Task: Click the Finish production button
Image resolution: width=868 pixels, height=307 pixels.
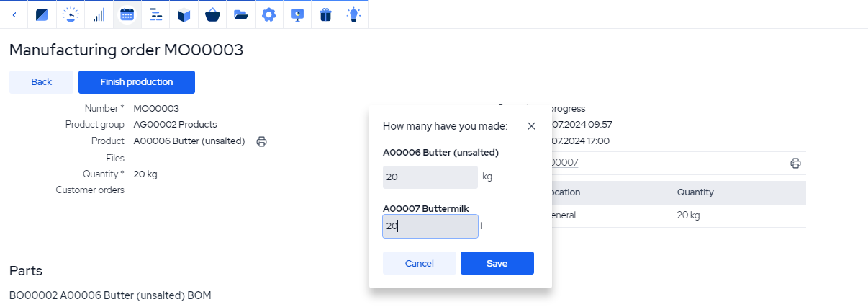Action: pyautogui.click(x=137, y=82)
